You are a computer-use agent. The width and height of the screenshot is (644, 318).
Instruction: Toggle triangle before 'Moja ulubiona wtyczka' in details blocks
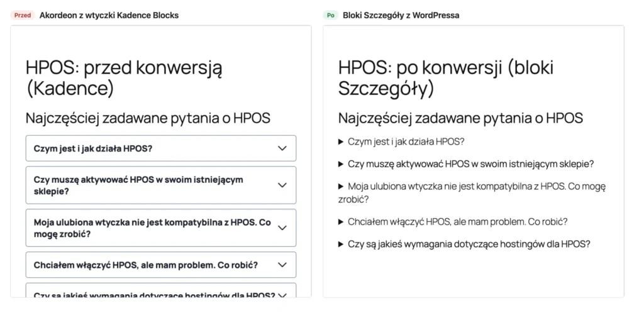tap(340, 186)
